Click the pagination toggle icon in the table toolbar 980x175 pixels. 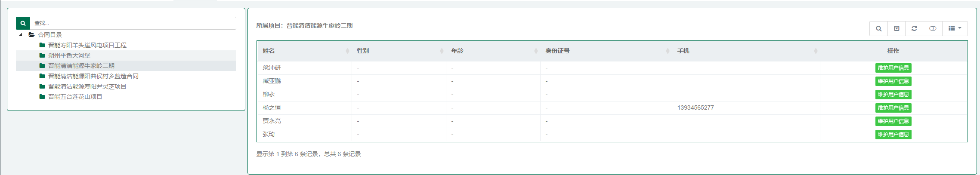click(897, 28)
